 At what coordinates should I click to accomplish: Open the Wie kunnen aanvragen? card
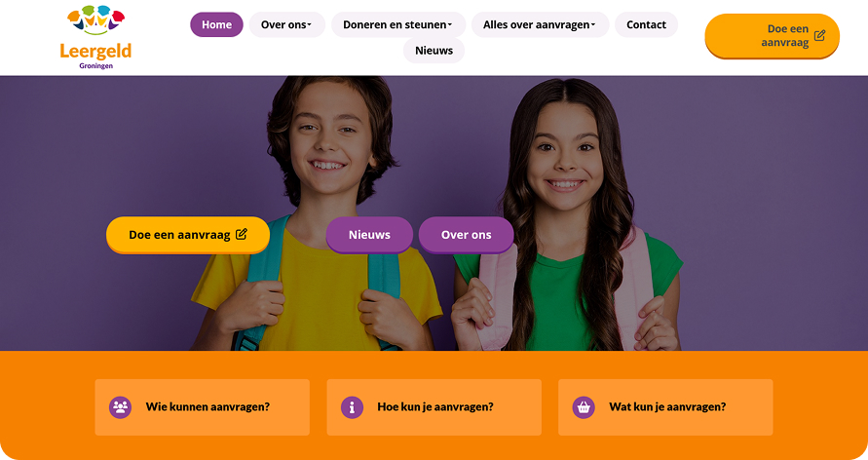pyautogui.click(x=202, y=407)
